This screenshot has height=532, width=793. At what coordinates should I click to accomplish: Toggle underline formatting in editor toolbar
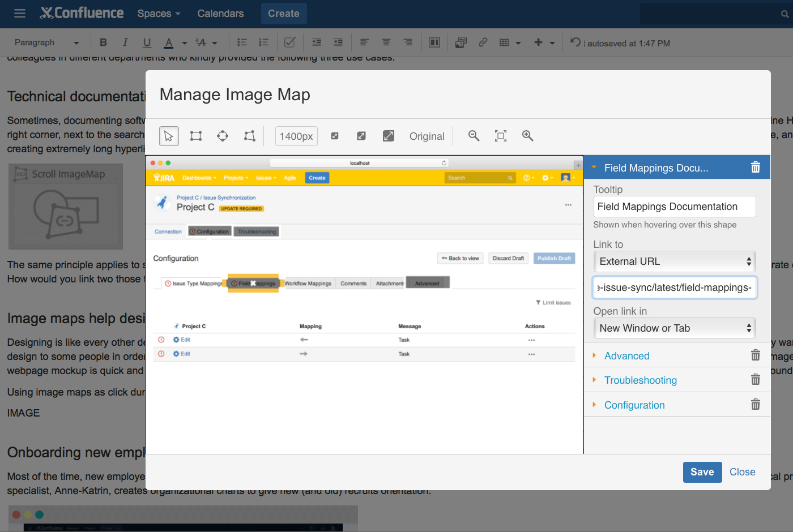tap(147, 42)
